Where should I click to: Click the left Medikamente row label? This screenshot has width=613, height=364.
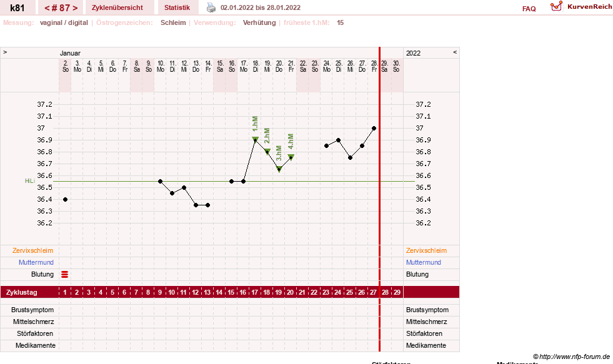36,346
